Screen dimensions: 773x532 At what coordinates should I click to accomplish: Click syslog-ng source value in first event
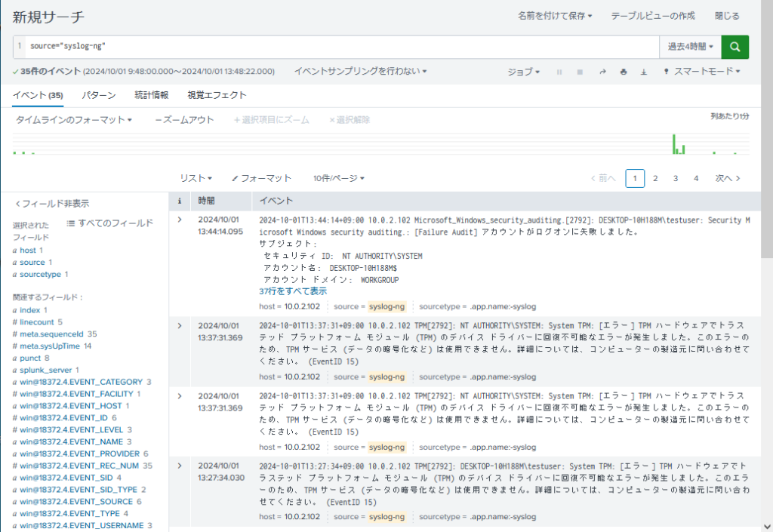(386, 306)
